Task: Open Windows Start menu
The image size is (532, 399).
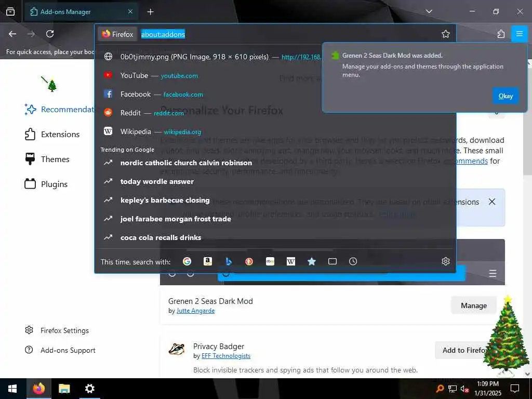Action: coord(12,389)
